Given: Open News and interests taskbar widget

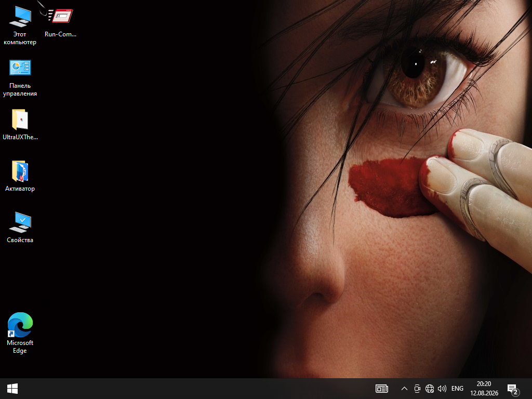Looking at the screenshot, I should pos(382,389).
